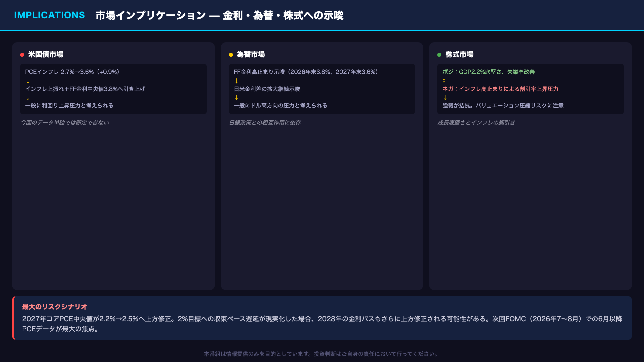Viewport: 644px width, 362px height.
Task: Click the risk scenario paragraph starting 2027年コアPCE中央値
Action: 322,324
